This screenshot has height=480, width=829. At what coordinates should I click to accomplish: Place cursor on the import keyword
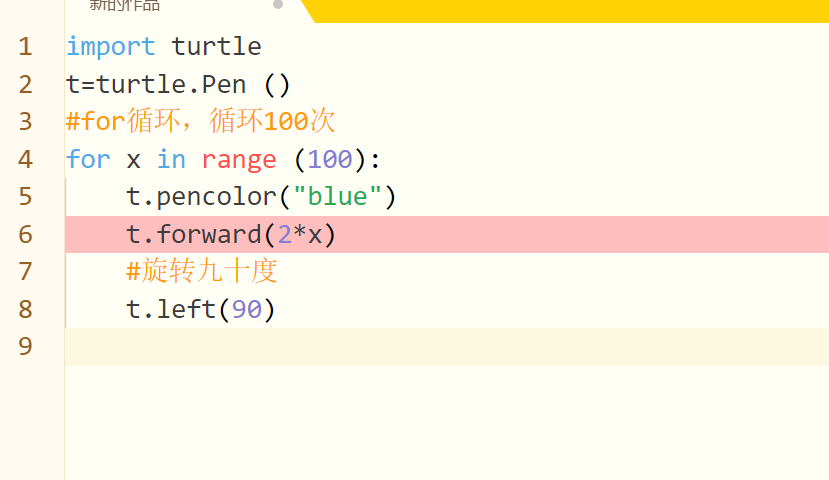click(110, 47)
